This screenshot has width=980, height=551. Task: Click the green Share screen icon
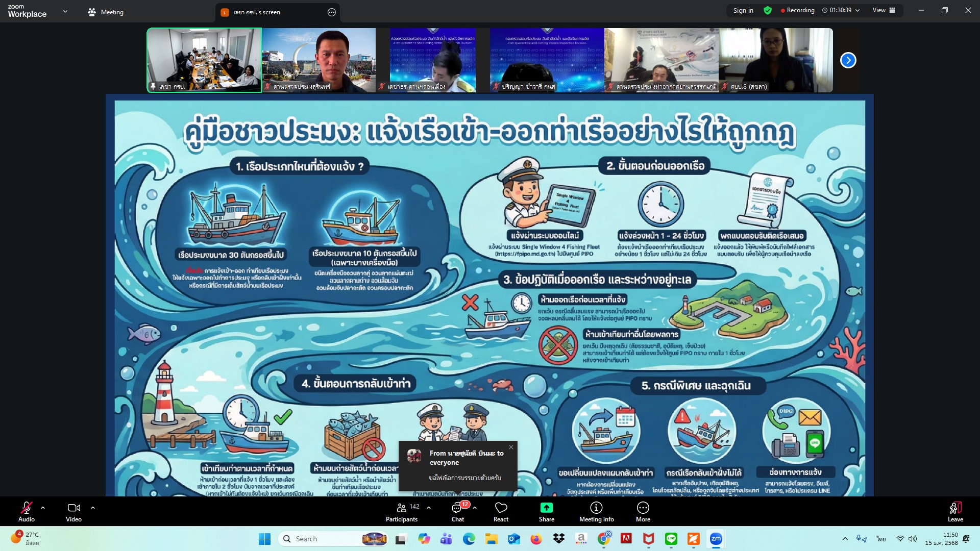[x=546, y=508]
